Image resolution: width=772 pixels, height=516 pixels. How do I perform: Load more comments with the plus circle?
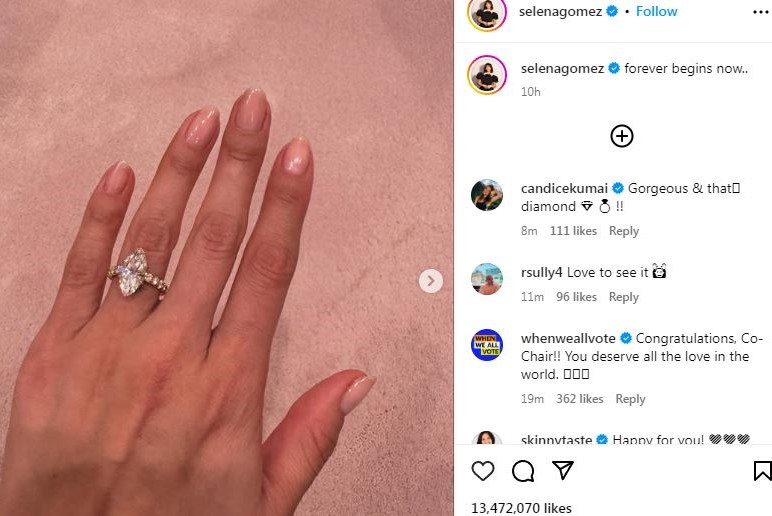point(622,136)
